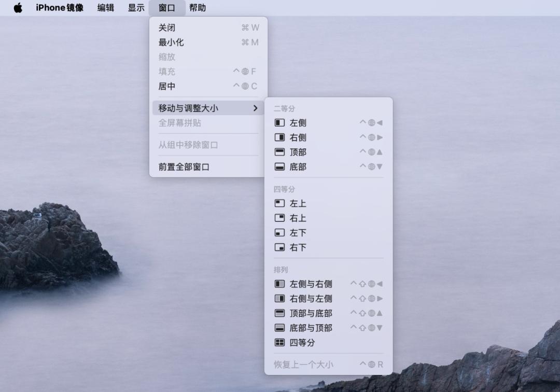Select the 左下 quarter-tiling icon
The width and height of the screenshot is (560, 392).
[279, 232]
